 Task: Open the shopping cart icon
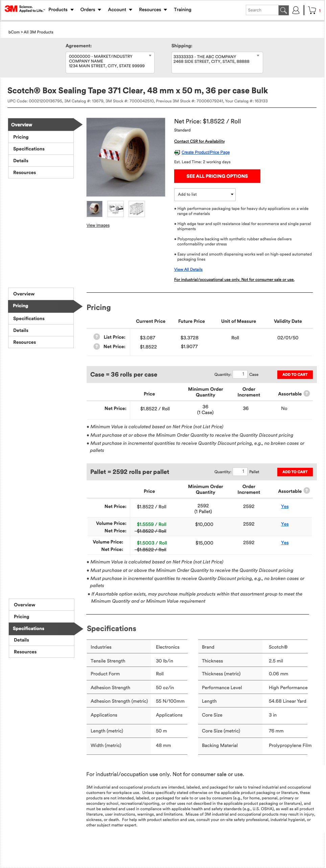click(x=312, y=10)
